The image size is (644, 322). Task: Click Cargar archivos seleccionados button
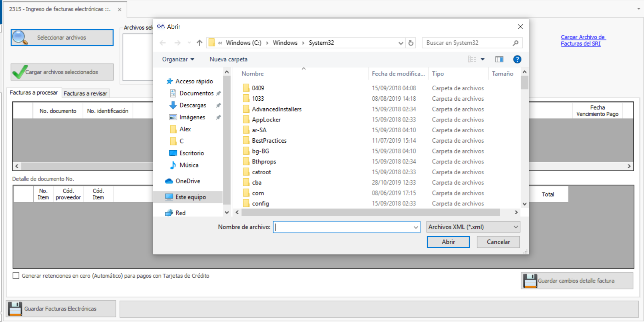[62, 72]
